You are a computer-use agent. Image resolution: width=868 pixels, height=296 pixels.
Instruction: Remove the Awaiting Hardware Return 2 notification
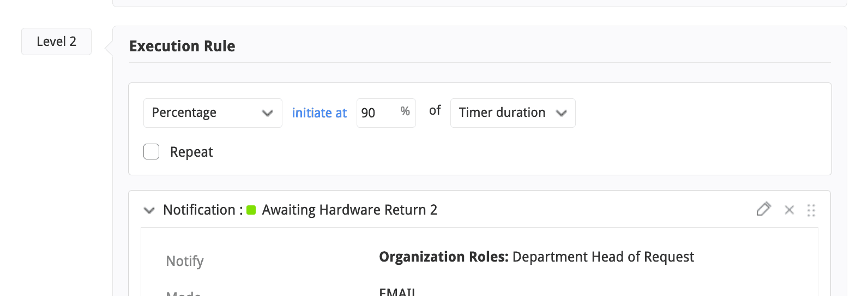789,210
